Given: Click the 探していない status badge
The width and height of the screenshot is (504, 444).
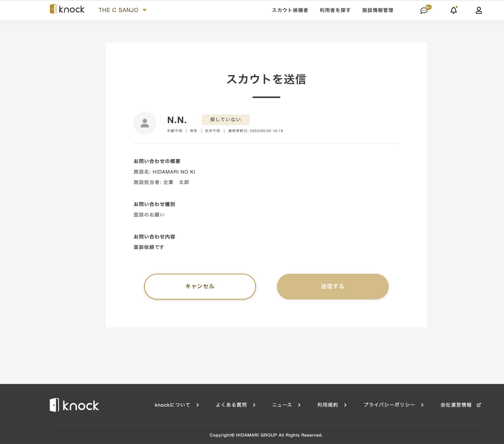Looking at the screenshot, I should [x=225, y=120].
